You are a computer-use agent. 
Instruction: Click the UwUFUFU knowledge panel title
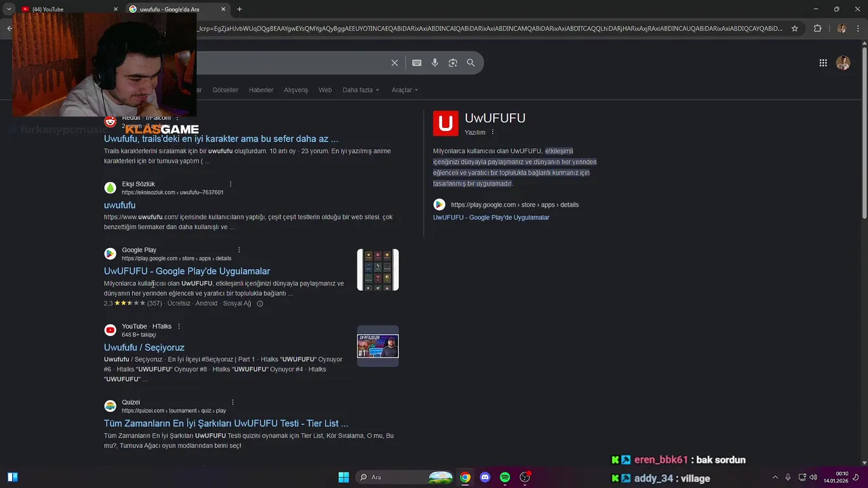click(x=495, y=118)
